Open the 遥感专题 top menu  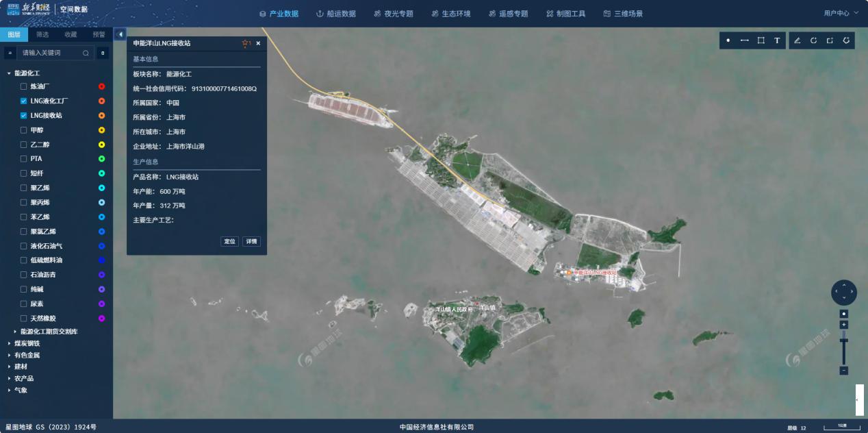(x=509, y=14)
